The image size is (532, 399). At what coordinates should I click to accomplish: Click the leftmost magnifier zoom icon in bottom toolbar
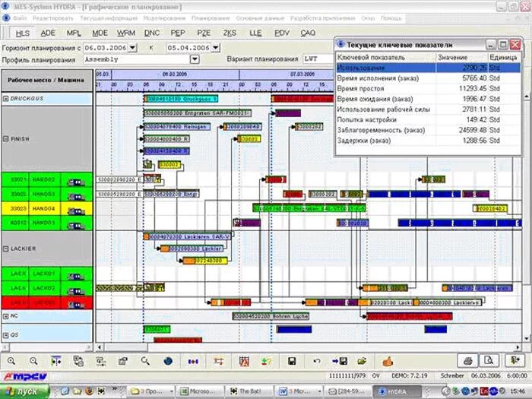point(11,361)
